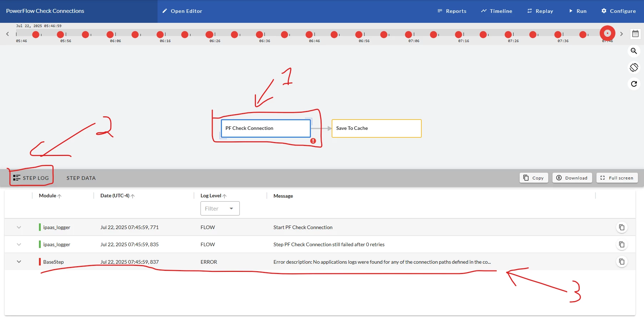
Task: Expand the still failed after 0 retries row
Action: tap(19, 244)
